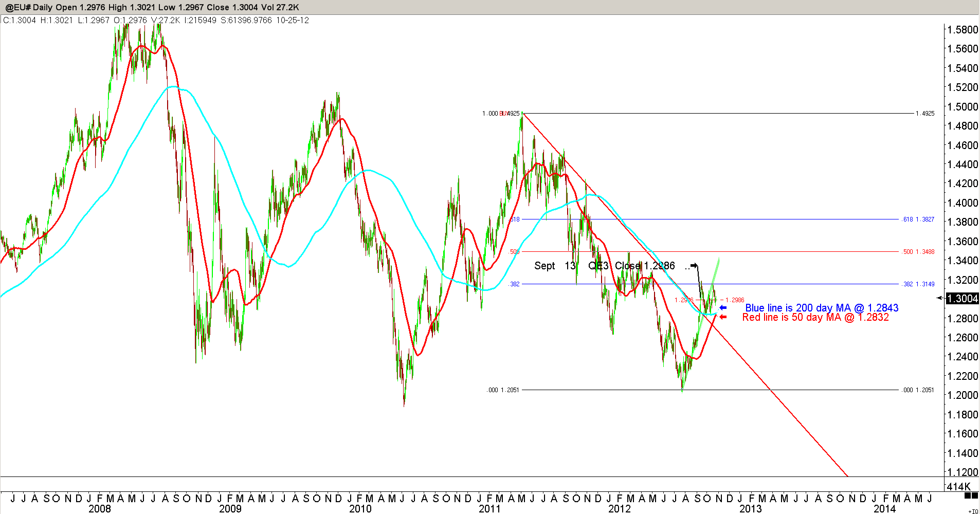
Task: Click the 2011 year label on time axis
Action: point(489,508)
